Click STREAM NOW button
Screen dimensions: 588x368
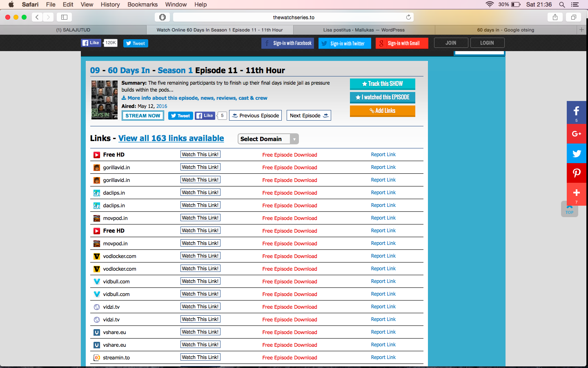click(143, 116)
